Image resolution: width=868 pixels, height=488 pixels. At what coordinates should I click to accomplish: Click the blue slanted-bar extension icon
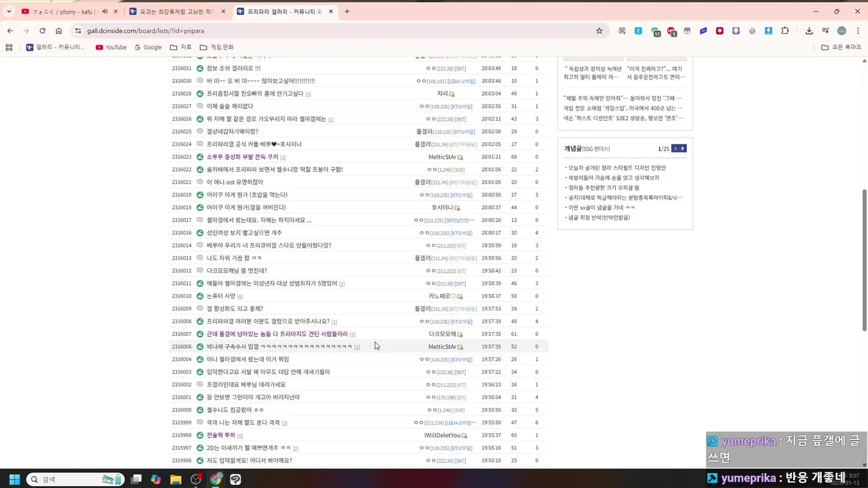coord(703,30)
